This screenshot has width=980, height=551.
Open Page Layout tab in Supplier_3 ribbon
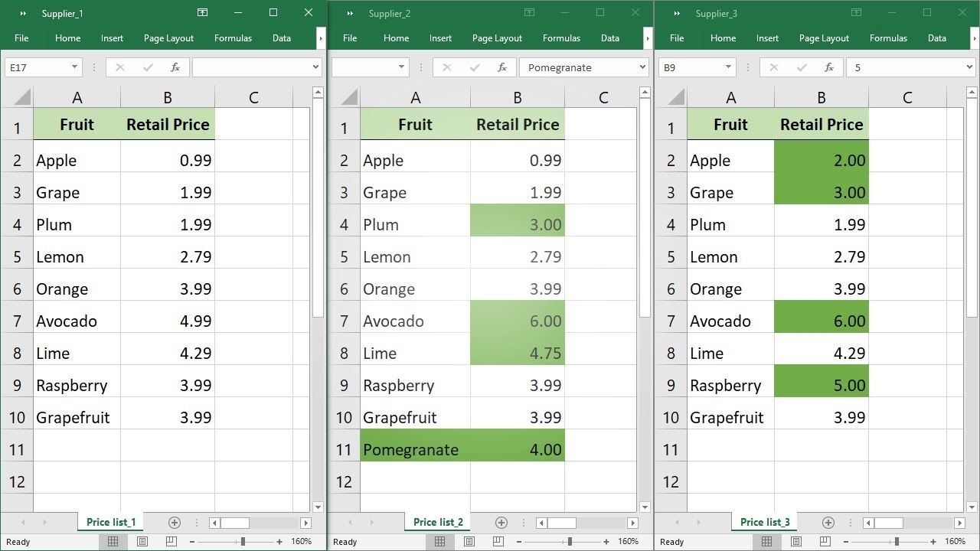coord(824,38)
